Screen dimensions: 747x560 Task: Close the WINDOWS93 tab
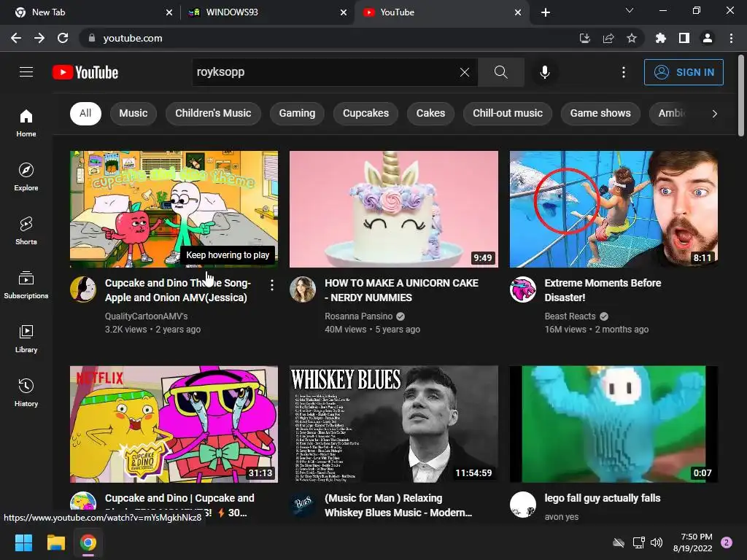point(344,12)
